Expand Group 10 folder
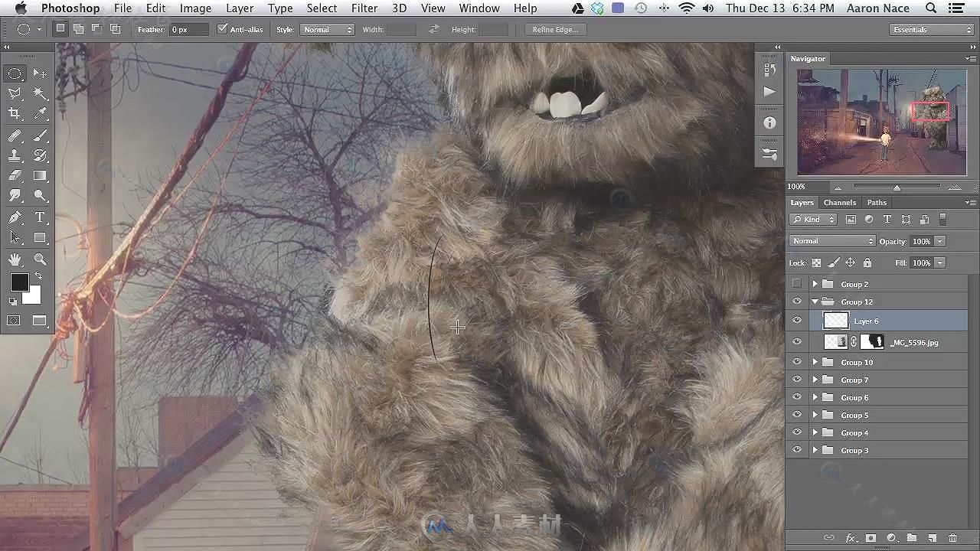Image resolution: width=980 pixels, height=551 pixels. pos(815,362)
